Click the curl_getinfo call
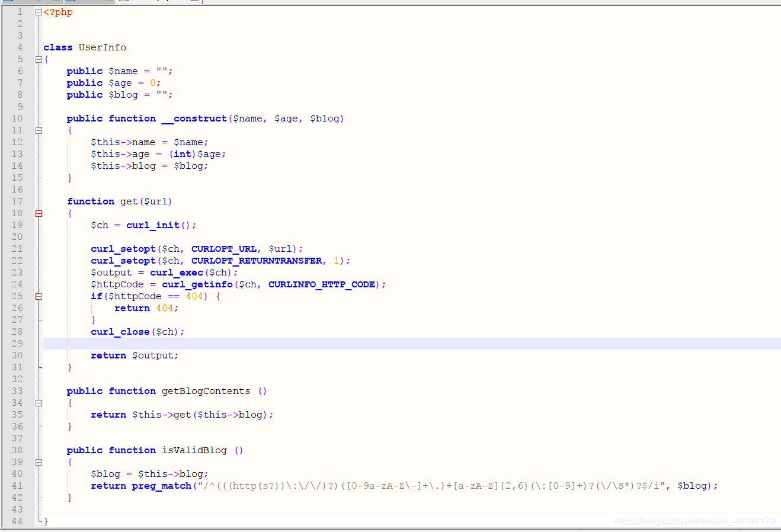The width and height of the screenshot is (781, 532). coord(197,284)
